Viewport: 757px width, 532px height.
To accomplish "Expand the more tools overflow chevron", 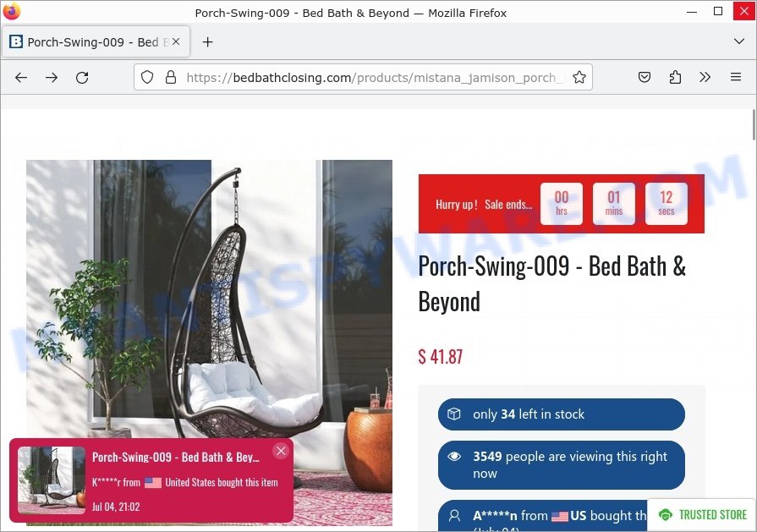I will 705,77.
